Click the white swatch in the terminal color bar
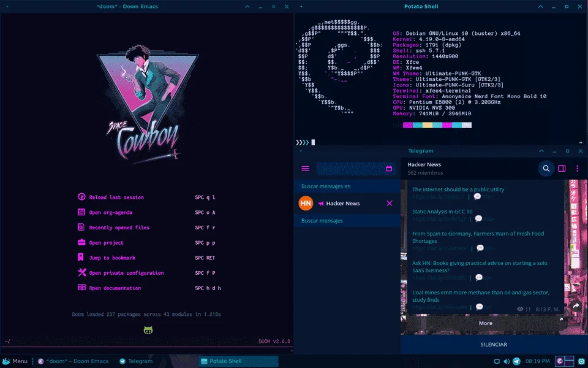The image size is (588, 368). coord(467,125)
